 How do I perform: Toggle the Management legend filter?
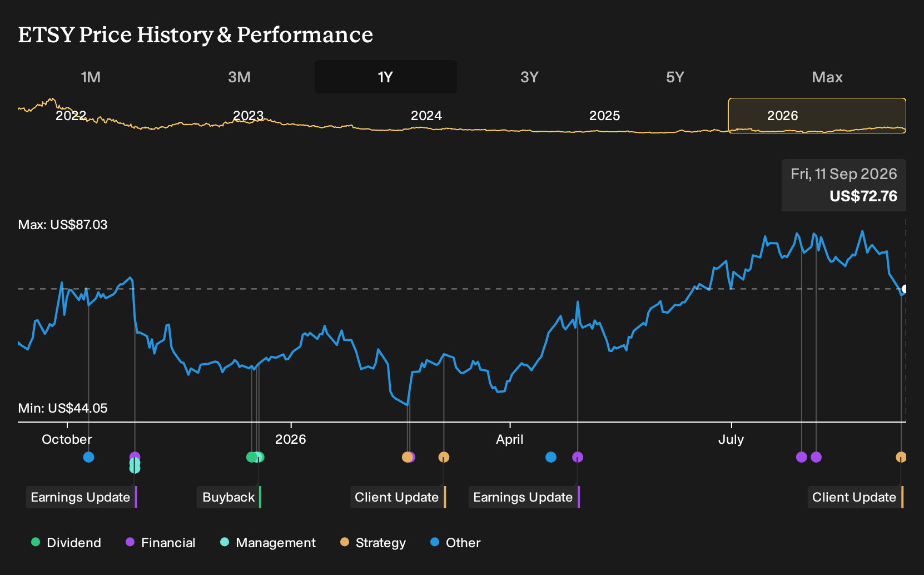coord(268,543)
